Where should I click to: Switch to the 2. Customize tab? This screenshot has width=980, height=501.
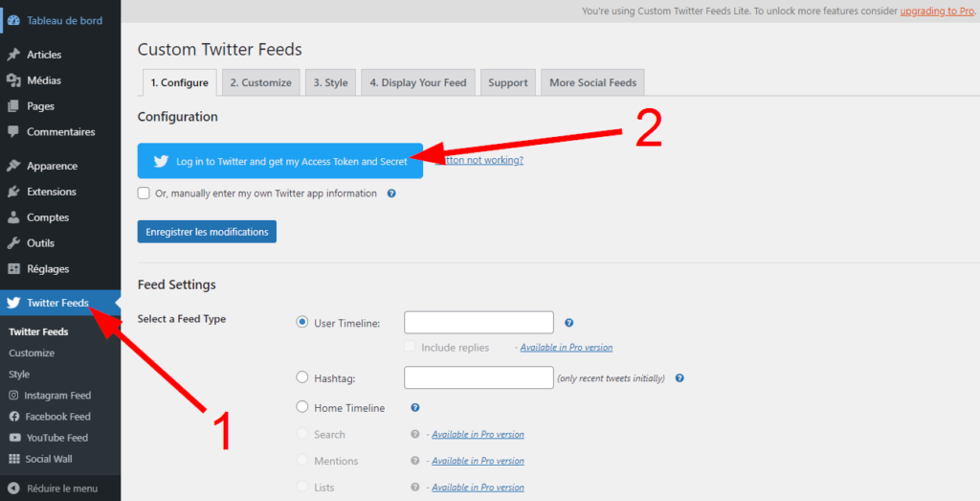[260, 82]
